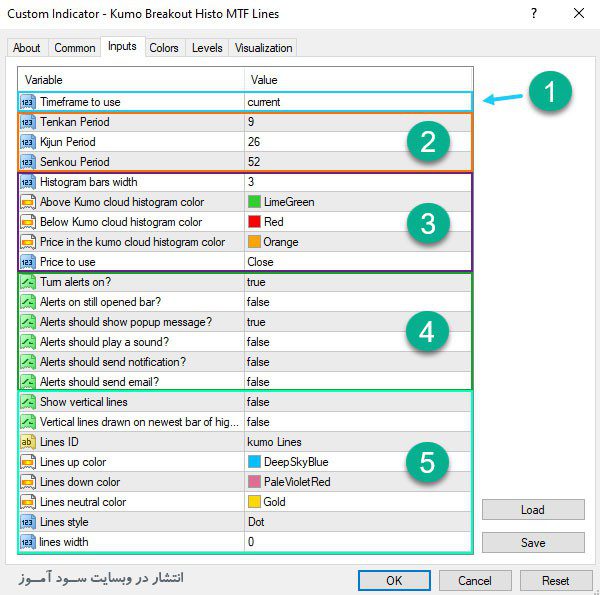
Task: Open the Lines style Dot value dropdown
Action: pos(357,522)
